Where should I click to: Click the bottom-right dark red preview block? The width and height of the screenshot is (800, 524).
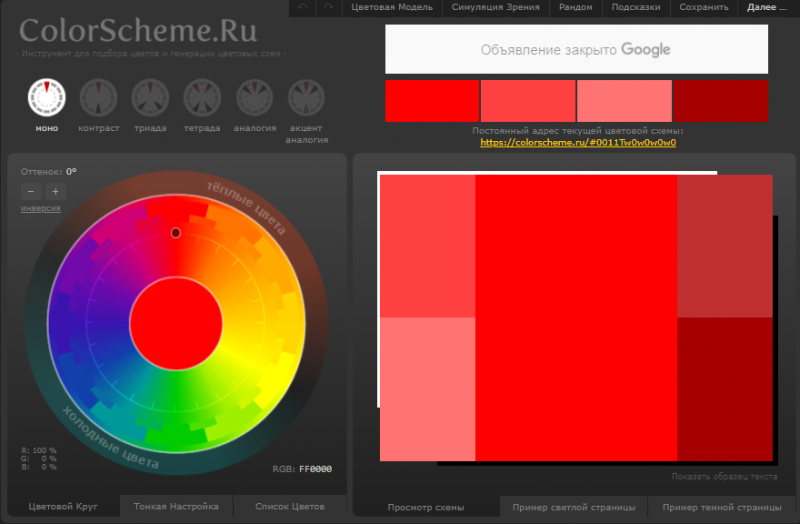coord(724,389)
